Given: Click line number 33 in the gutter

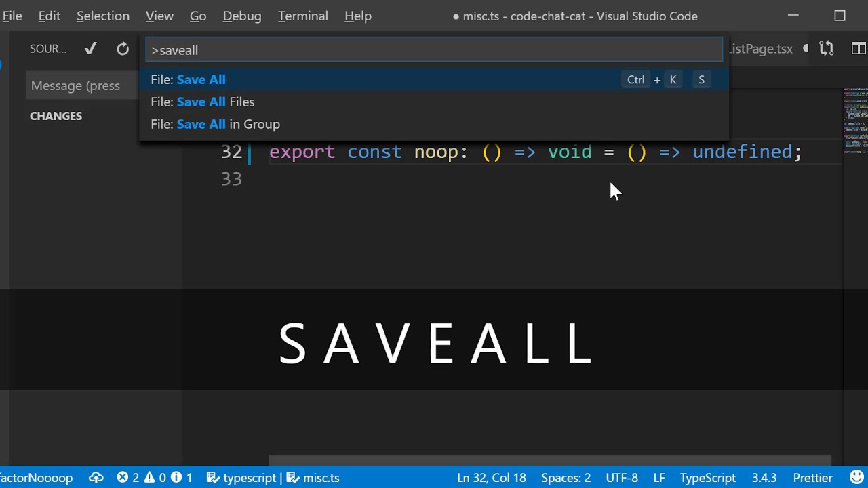Looking at the screenshot, I should click(231, 179).
